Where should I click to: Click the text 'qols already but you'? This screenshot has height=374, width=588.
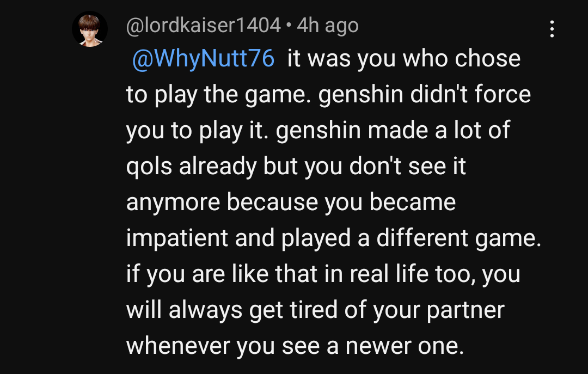tap(224, 167)
